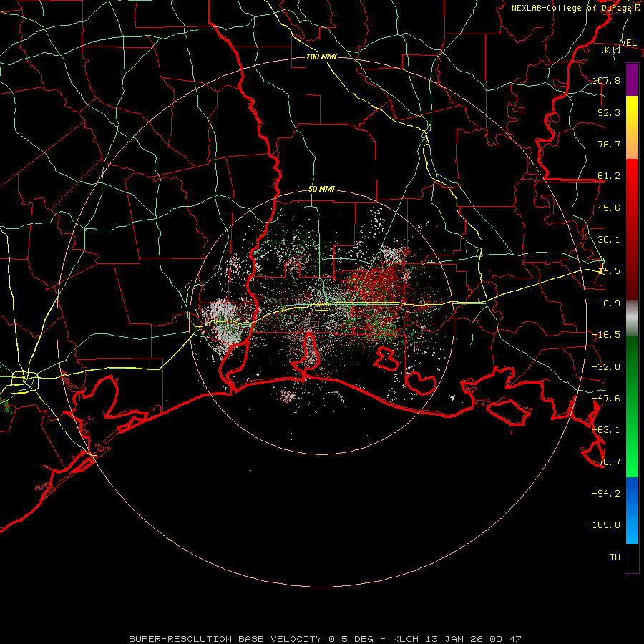This screenshot has width=644, height=644.
Task: Click the 76.7 value on the velocity scale
Action: 609,144
